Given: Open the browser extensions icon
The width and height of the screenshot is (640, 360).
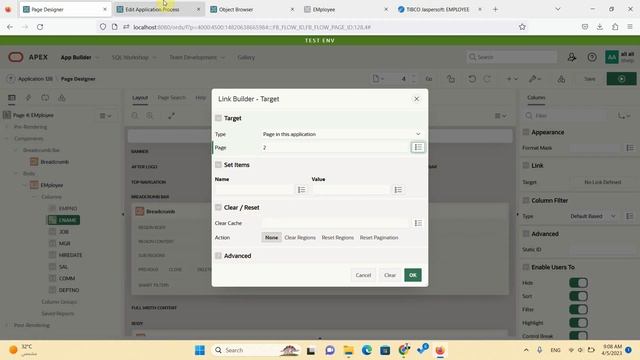Looking at the screenshot, I should (615, 27).
